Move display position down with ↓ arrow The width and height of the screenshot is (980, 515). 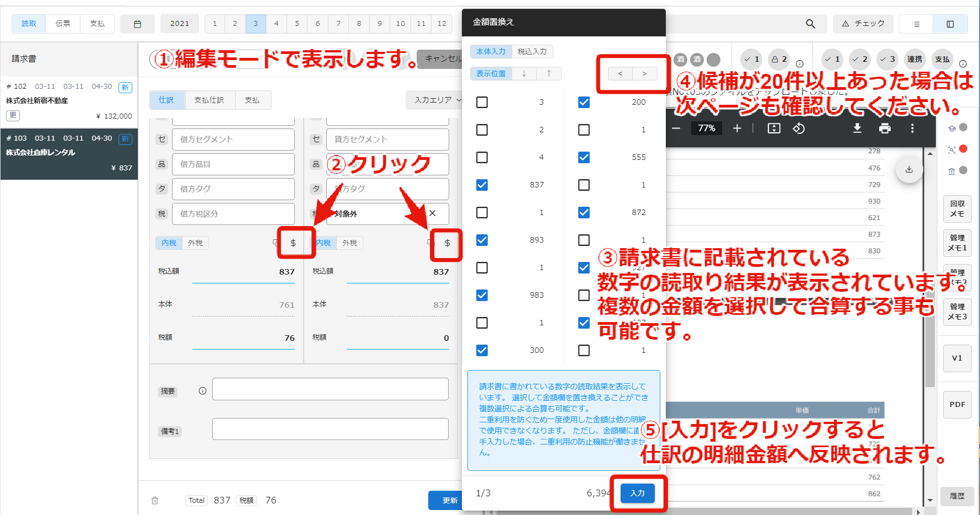tap(524, 73)
